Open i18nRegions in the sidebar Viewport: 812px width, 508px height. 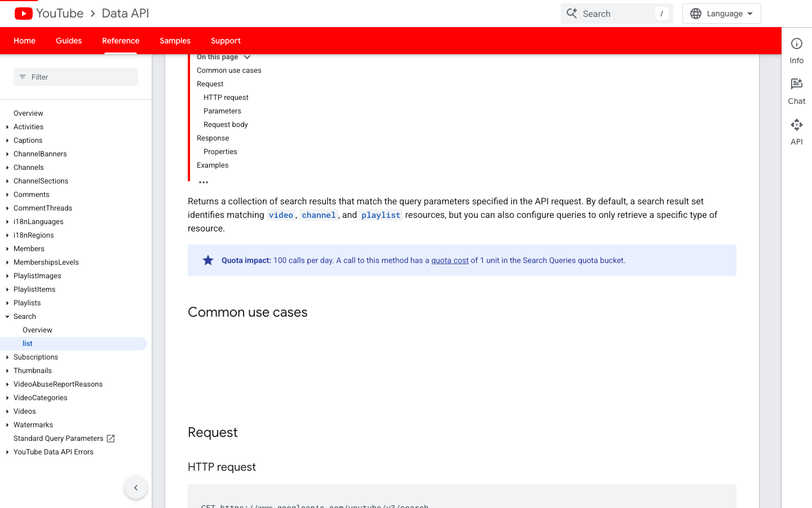click(x=34, y=235)
